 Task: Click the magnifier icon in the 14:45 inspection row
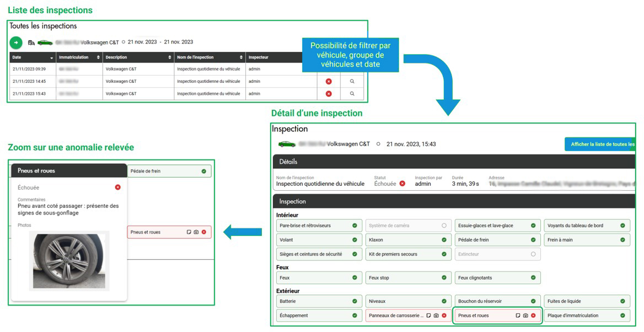pyautogui.click(x=352, y=81)
